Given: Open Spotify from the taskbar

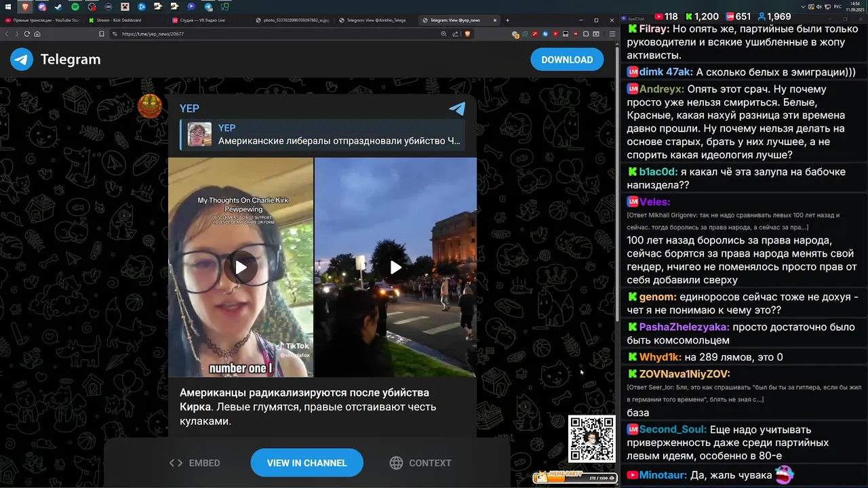Looking at the screenshot, I should coord(75,7).
